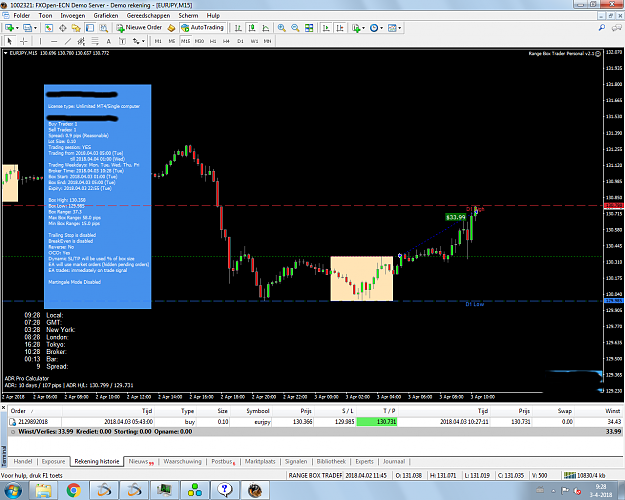Switch timeframe to M1
The height and width of the screenshot is (500, 625).
(x=158, y=41)
